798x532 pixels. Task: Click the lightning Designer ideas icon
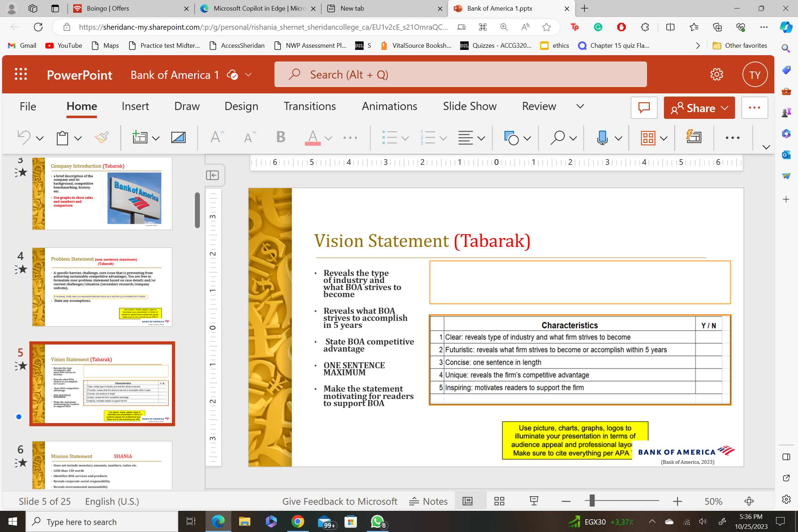(x=694, y=136)
